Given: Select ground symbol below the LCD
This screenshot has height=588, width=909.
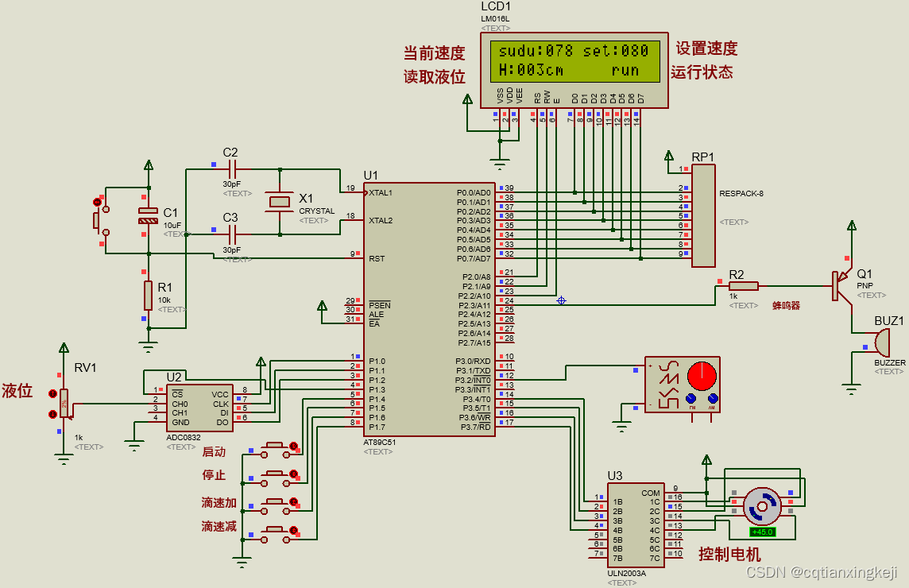Looking at the screenshot, I should click(500, 164).
